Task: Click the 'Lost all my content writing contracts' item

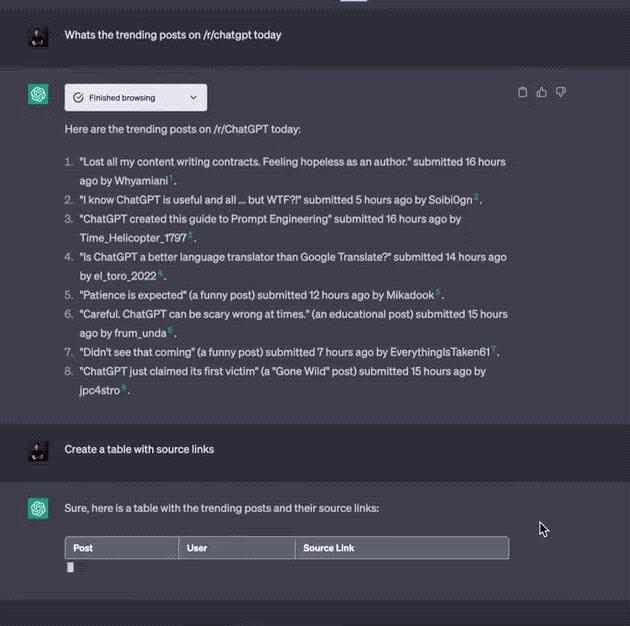Action: (x=292, y=171)
